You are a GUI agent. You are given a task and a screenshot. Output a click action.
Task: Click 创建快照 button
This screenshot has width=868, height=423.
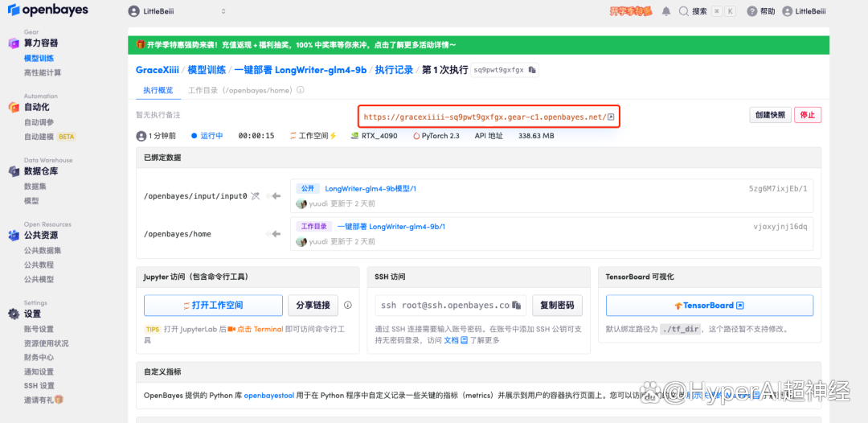pyautogui.click(x=770, y=115)
